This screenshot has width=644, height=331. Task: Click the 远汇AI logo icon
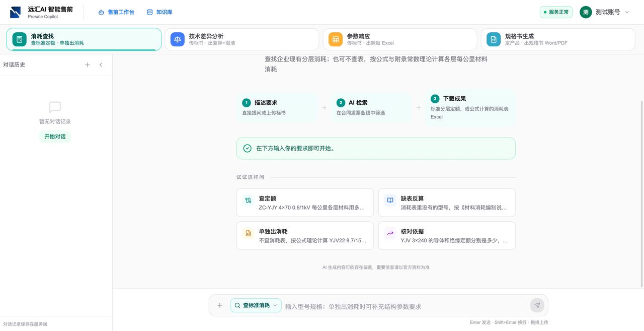point(16,12)
